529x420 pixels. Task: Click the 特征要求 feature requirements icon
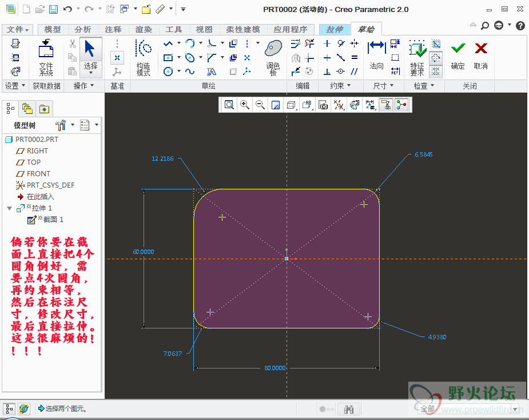pos(417,58)
